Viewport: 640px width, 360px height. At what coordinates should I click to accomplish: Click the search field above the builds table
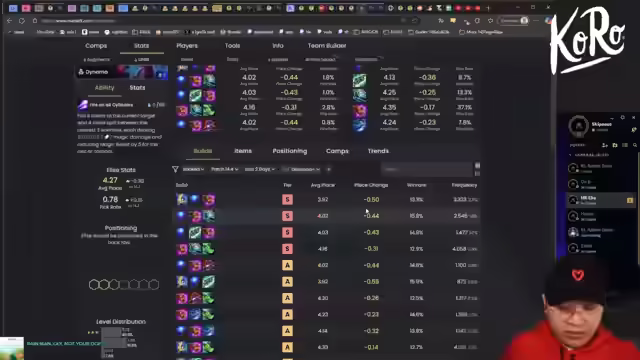tap(427, 169)
